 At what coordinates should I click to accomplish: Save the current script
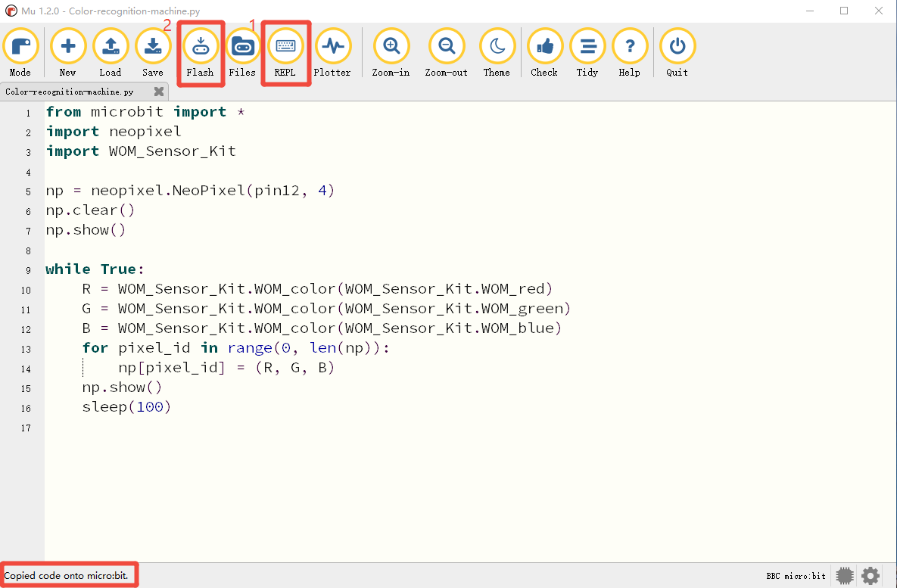pos(153,53)
